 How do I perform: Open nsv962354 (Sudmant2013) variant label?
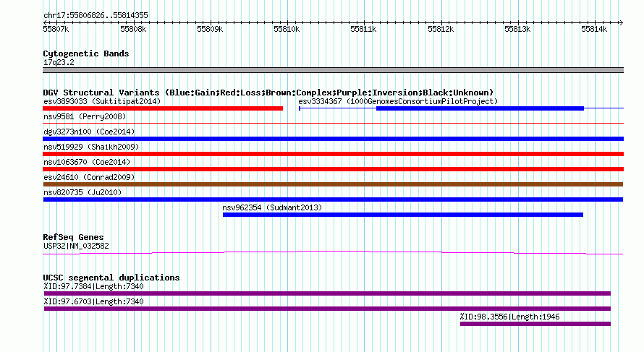[x=272, y=207]
